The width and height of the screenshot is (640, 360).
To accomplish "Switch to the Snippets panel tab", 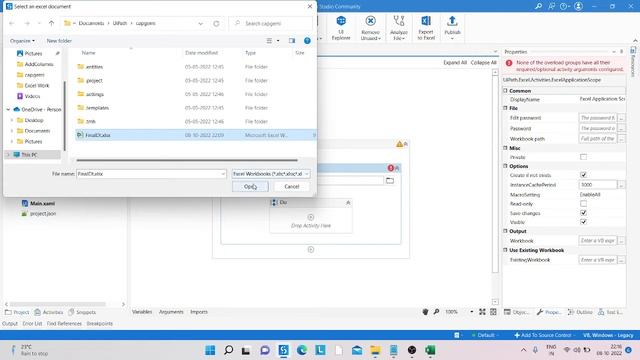I will pyautogui.click(x=82, y=312).
